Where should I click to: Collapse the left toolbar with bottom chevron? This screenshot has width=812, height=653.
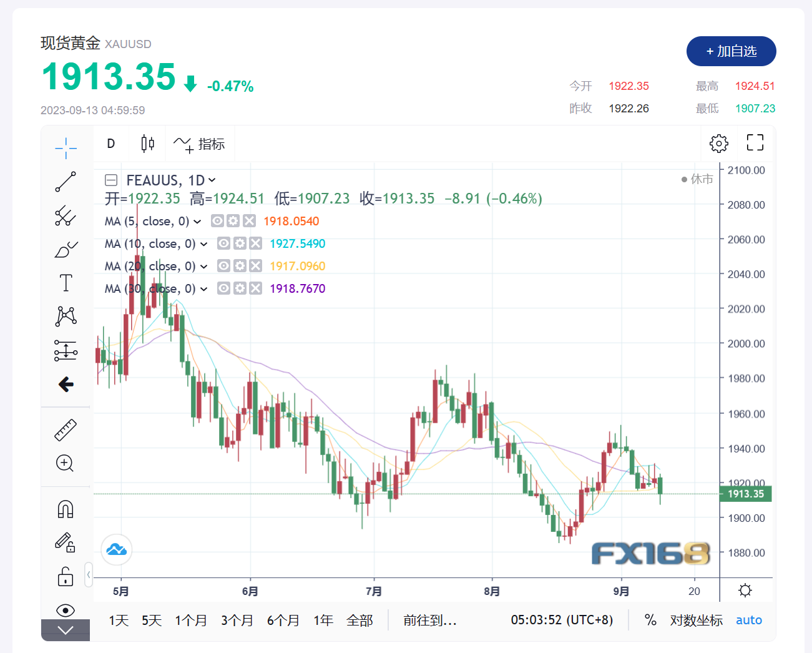(x=65, y=630)
